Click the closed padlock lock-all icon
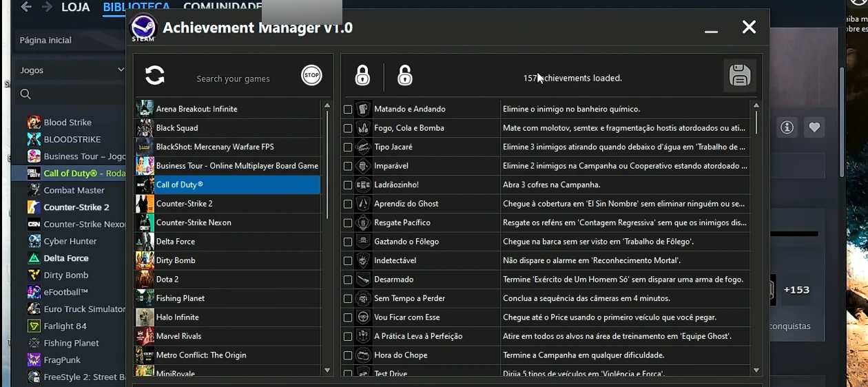The image size is (868, 387). [362, 75]
